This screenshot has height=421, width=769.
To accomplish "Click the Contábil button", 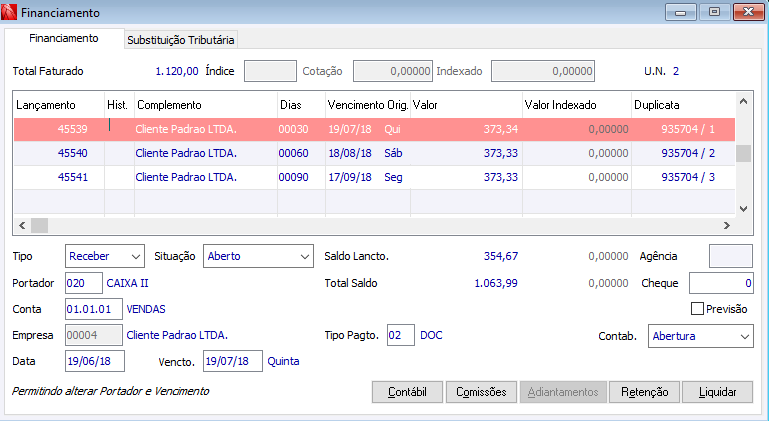I will click(407, 392).
